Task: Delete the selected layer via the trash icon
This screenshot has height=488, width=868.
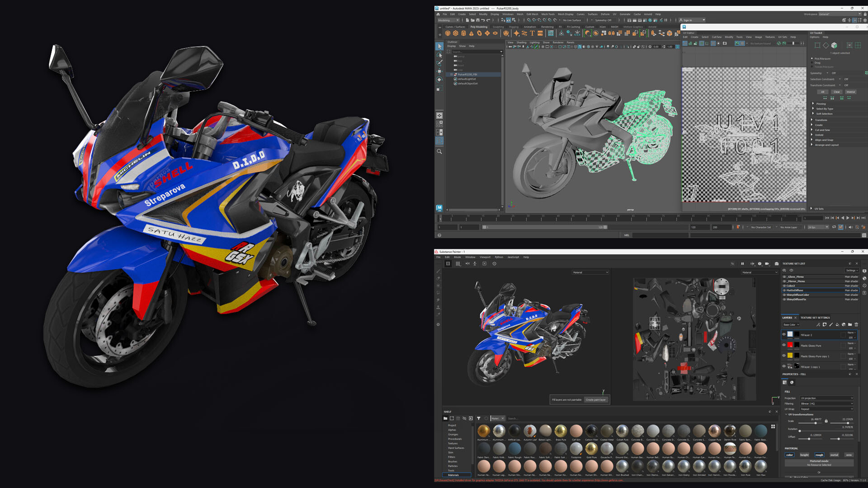Action: 857,324
